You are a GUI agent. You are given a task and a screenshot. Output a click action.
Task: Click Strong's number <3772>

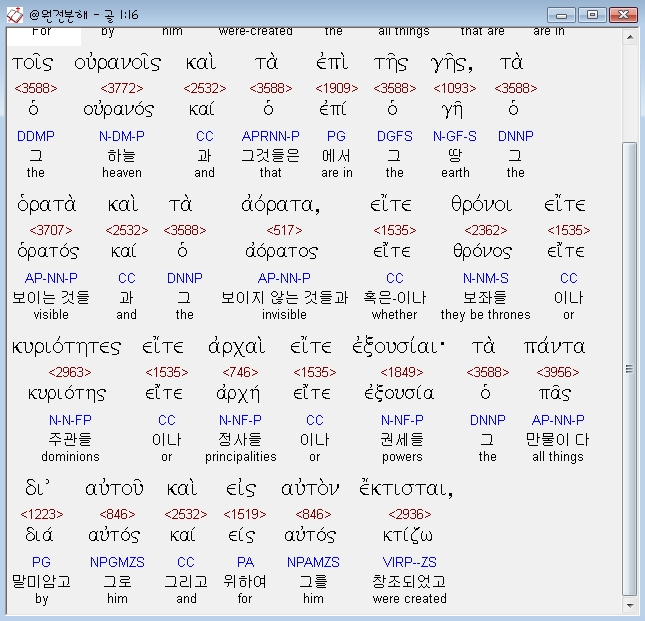tap(122, 88)
